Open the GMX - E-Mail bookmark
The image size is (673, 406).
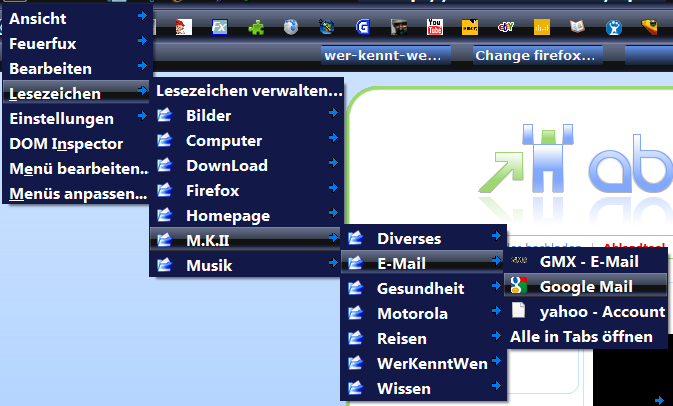tap(586, 261)
